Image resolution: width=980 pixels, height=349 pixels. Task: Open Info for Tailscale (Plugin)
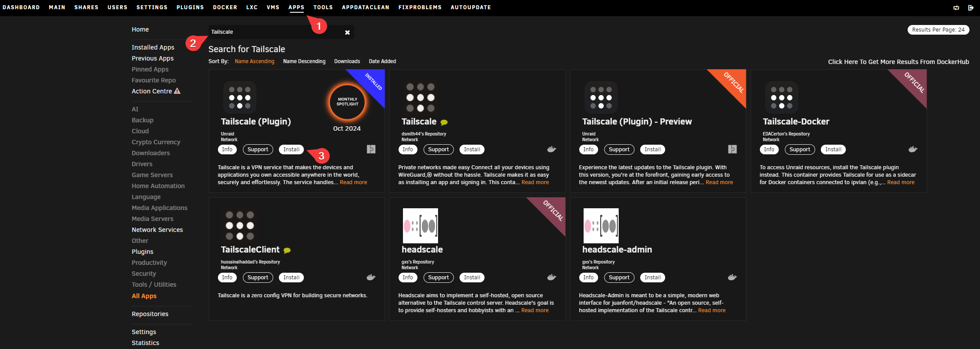coord(227,150)
